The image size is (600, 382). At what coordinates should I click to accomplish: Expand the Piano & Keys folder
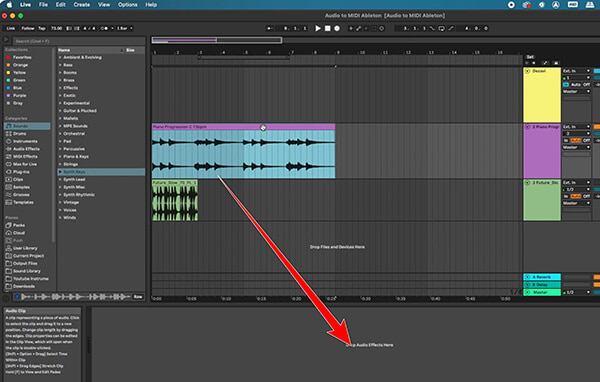[x=60, y=157]
